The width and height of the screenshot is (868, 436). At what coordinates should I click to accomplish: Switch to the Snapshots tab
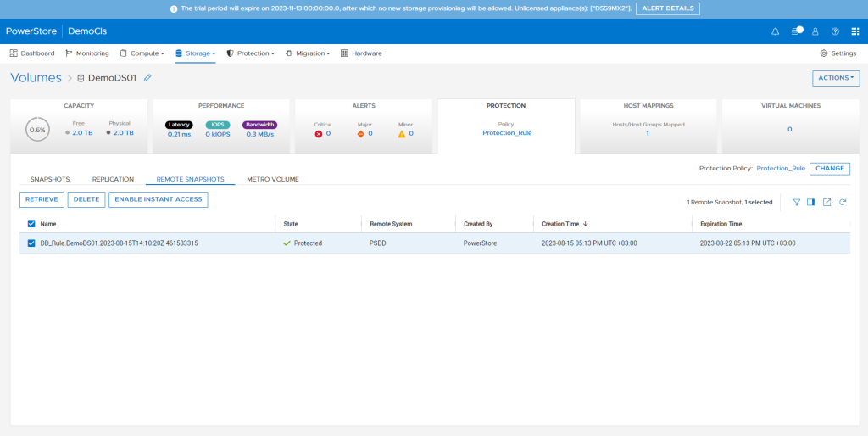tap(50, 179)
